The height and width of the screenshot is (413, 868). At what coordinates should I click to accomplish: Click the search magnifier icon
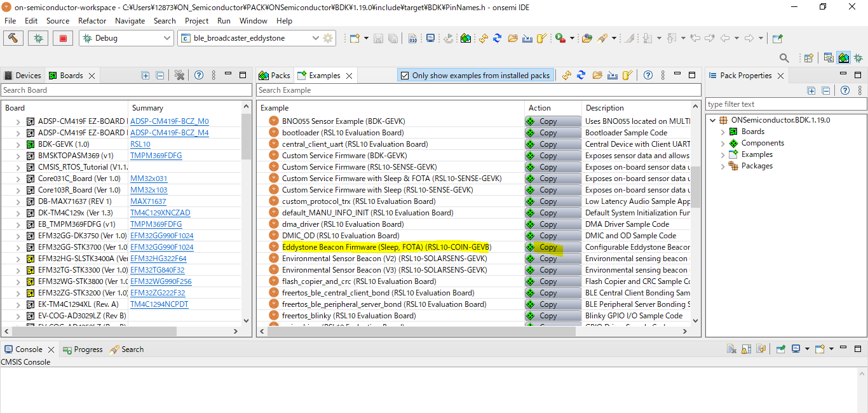(x=784, y=58)
